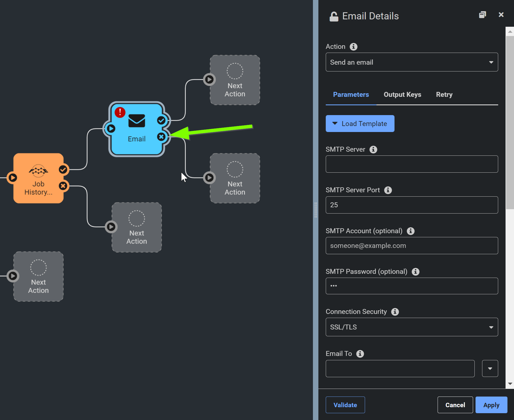Image resolution: width=514 pixels, height=420 pixels.
Task: Click input connector of bottom-left Next Action placeholder
Action: pos(13,276)
